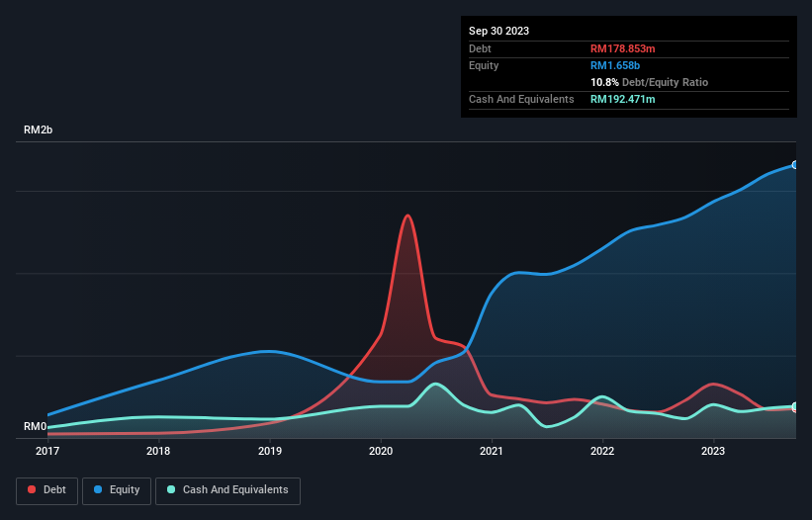Click the RM1.658b equity value
812x520 pixels.
[615, 65]
